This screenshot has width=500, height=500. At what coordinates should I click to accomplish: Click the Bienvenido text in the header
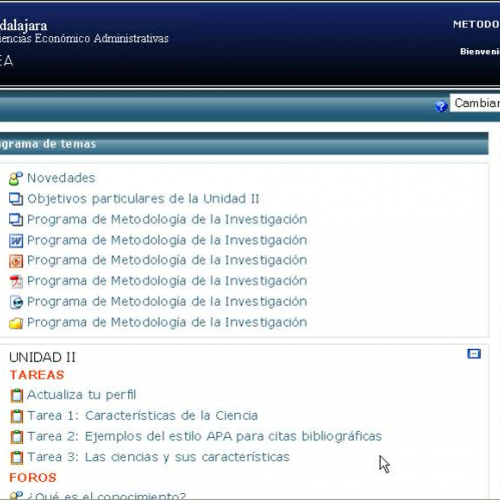coord(480,51)
